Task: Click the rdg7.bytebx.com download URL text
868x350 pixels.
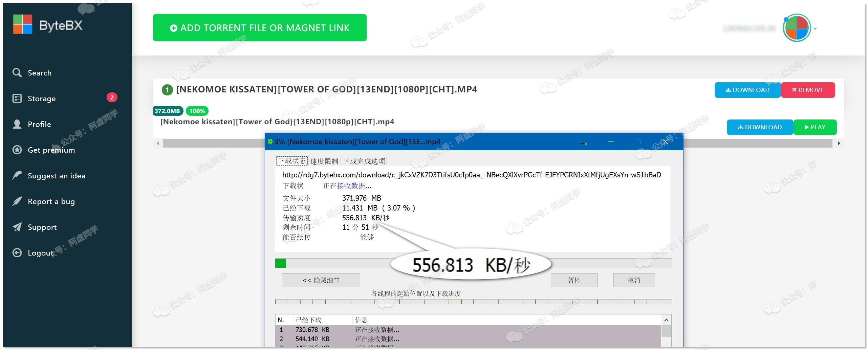Action: 472,175
